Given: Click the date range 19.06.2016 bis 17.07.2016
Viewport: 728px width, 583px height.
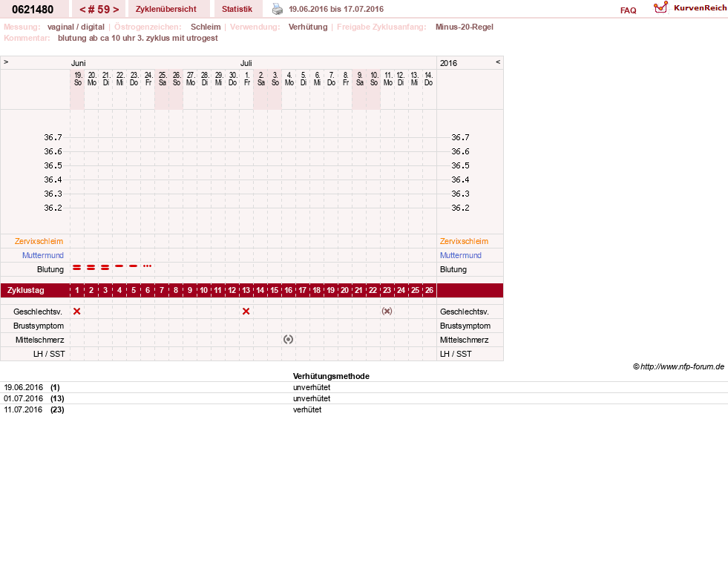Looking at the screenshot, I should coord(336,9).
